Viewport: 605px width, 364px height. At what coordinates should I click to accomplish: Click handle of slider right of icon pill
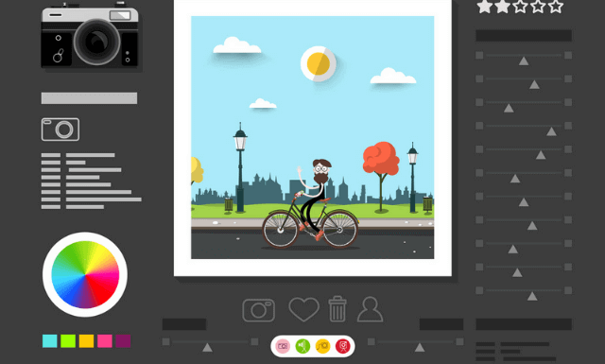click(x=420, y=347)
